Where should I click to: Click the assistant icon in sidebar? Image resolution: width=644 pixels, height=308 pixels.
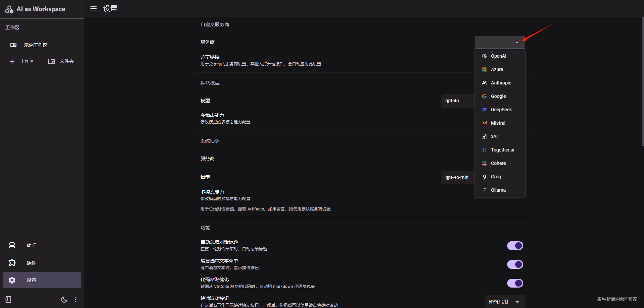pyautogui.click(x=12, y=245)
